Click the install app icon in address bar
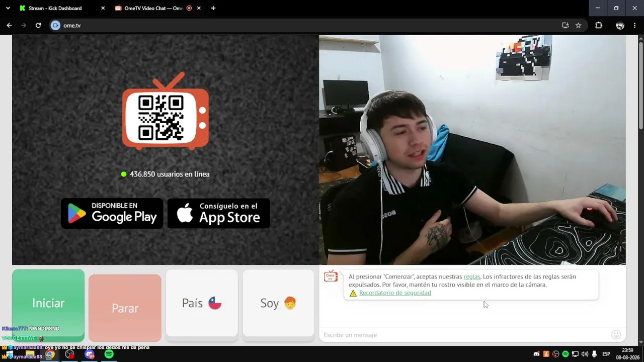The width and height of the screenshot is (644, 362). click(x=565, y=25)
